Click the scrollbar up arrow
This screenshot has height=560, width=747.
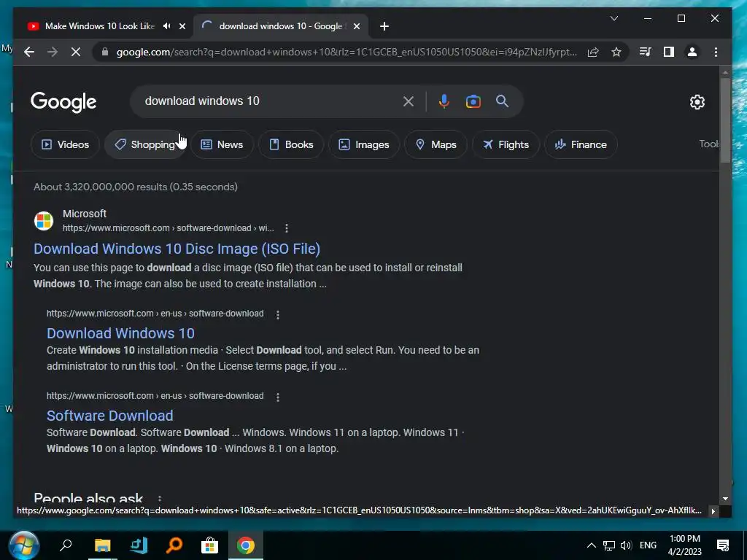725,72
